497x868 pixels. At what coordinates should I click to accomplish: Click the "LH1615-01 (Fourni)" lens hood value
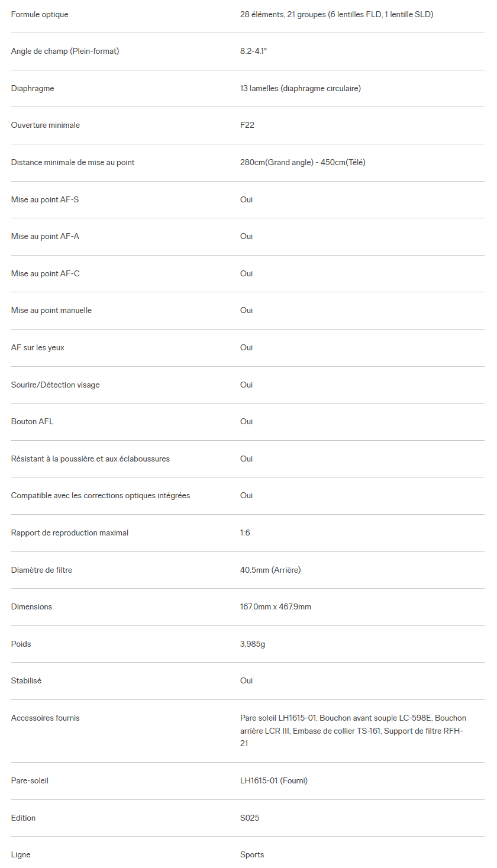tap(273, 780)
